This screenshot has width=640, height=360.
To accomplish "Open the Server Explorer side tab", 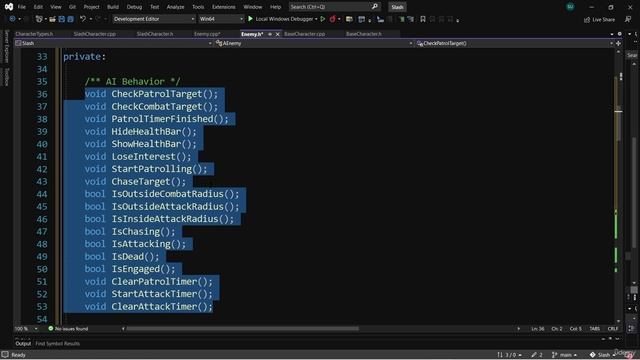I will (x=6, y=46).
